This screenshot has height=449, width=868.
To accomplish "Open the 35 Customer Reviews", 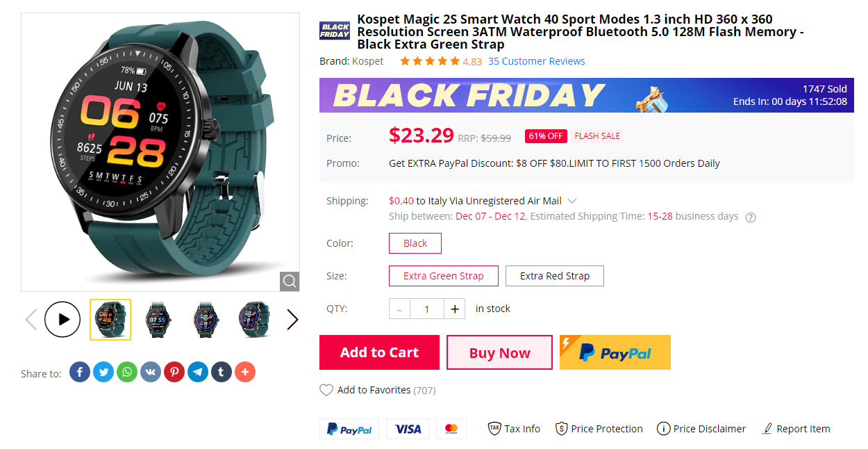I will tap(536, 61).
